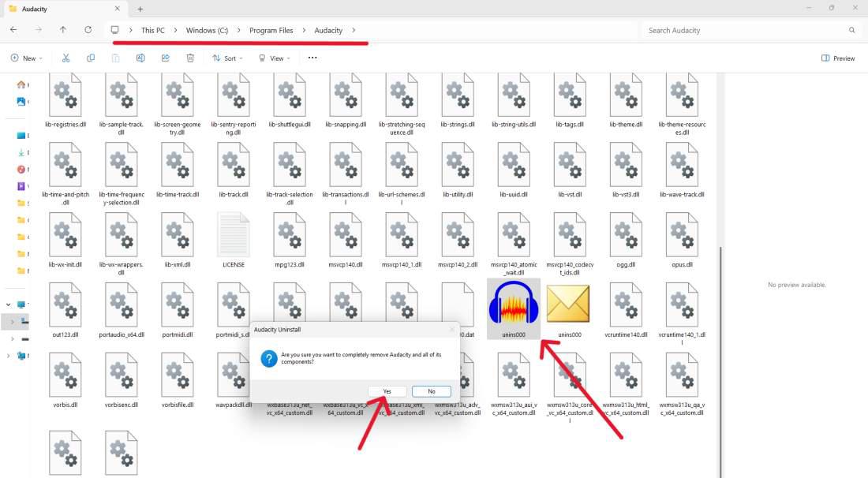Viewport: 868px width, 478px height.
Task: Open a new tab with plus button
Action: [140, 9]
